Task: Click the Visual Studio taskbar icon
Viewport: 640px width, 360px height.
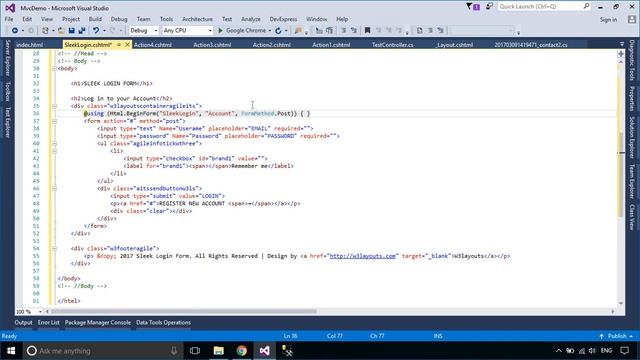Action: 264,351
